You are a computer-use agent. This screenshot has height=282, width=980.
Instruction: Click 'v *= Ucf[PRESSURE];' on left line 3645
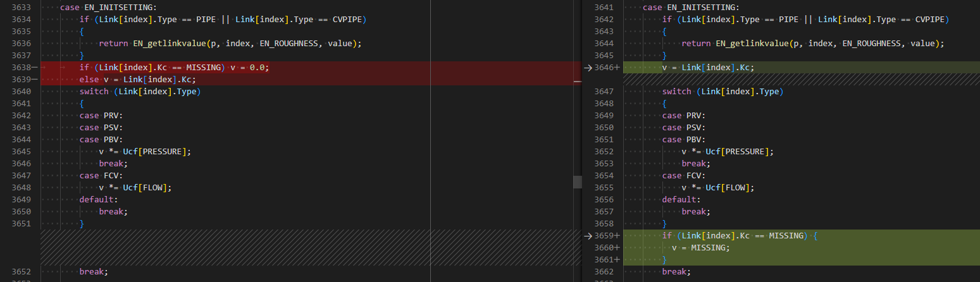pos(145,152)
